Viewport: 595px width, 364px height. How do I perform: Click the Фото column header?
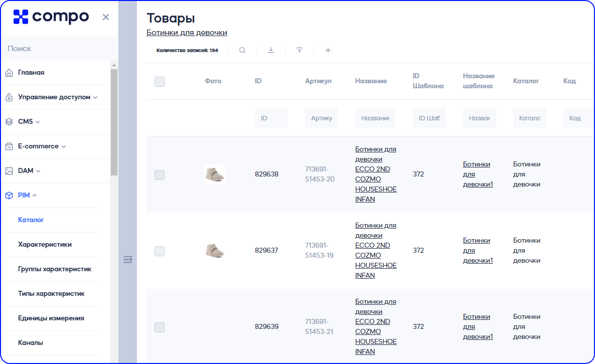click(x=213, y=81)
